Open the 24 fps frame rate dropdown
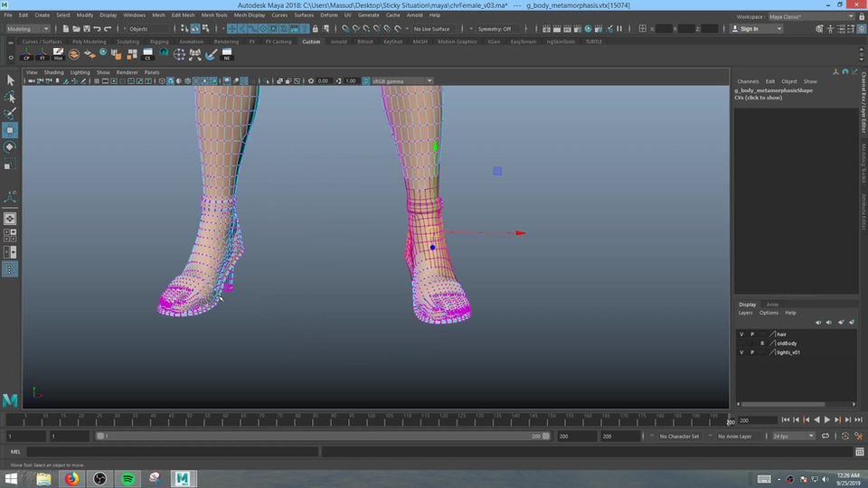This screenshot has width=868, height=488. pyautogui.click(x=793, y=436)
